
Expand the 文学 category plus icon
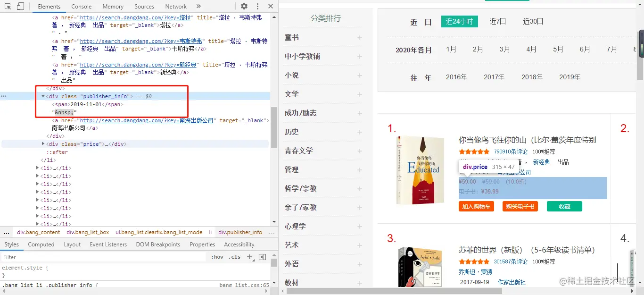360,94
